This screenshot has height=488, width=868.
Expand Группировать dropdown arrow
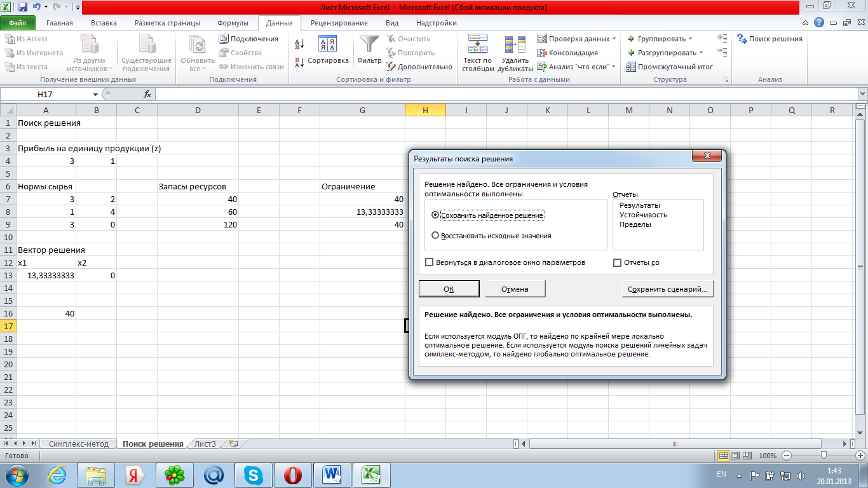coord(690,39)
